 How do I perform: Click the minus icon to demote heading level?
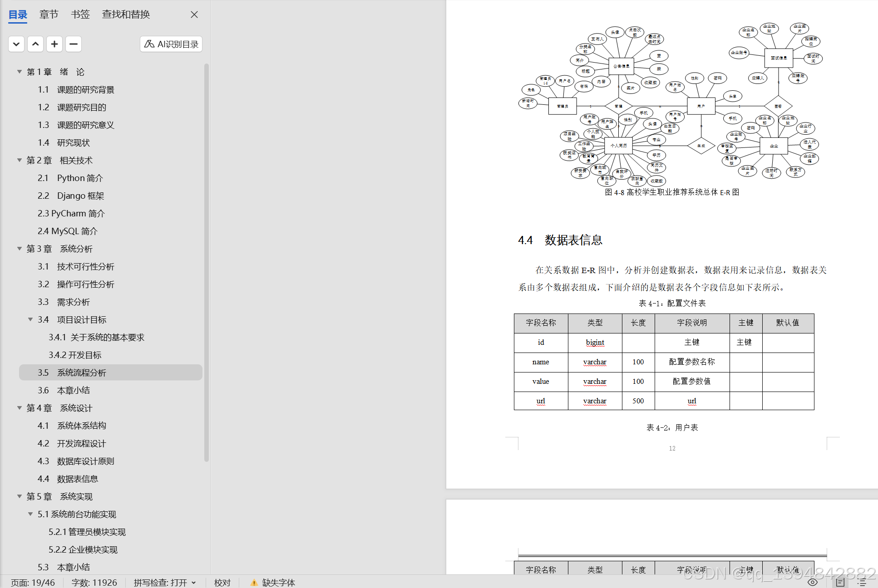(x=74, y=44)
